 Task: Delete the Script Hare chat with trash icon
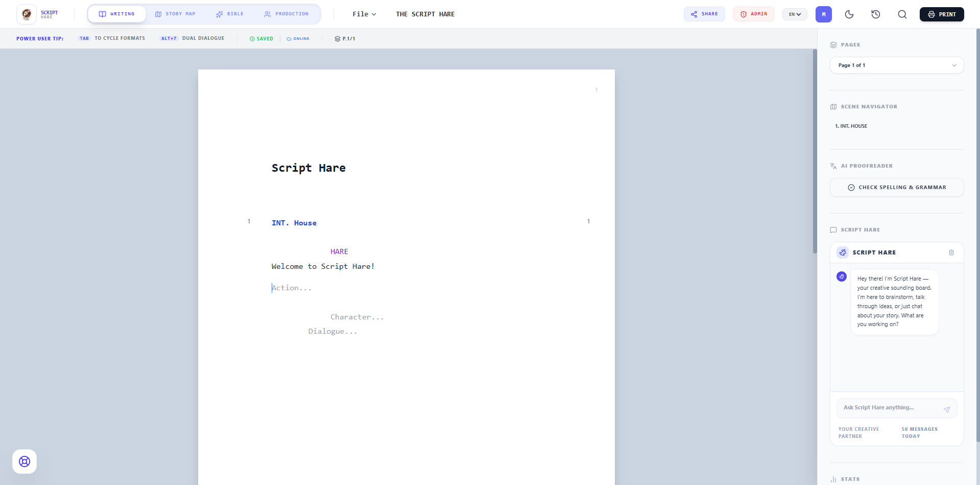(951, 252)
